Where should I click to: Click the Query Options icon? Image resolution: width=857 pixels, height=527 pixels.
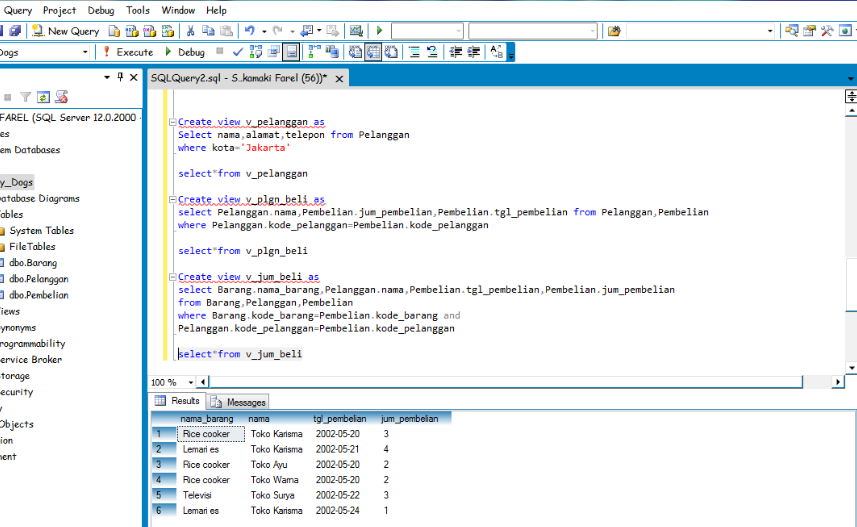pyautogui.click(x=274, y=52)
